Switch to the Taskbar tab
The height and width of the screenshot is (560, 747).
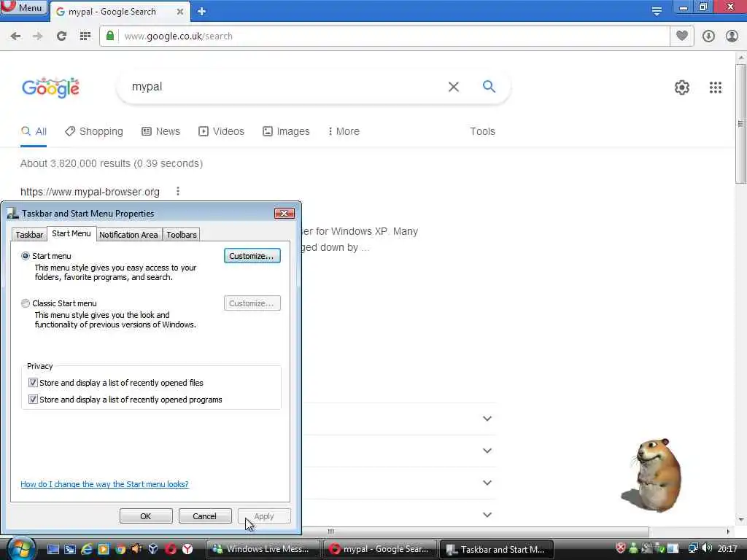pos(29,235)
